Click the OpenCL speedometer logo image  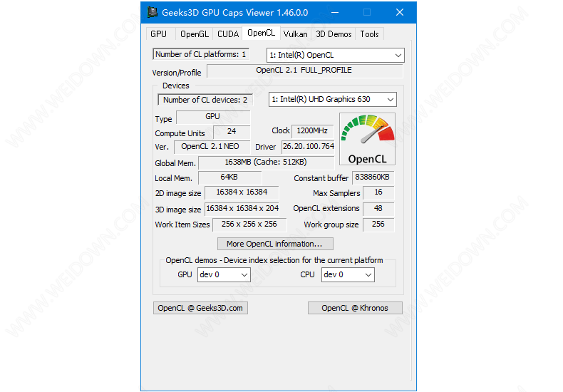[366, 139]
